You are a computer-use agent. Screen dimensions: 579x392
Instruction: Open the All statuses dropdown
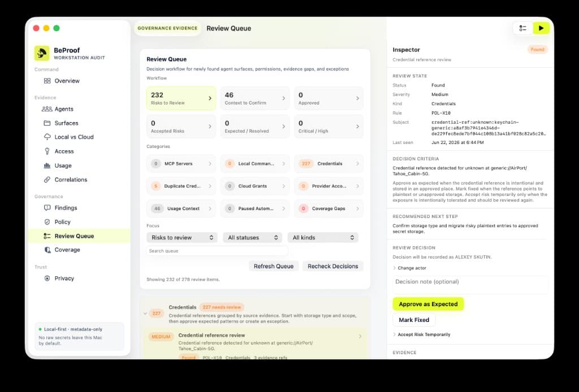[x=252, y=237]
